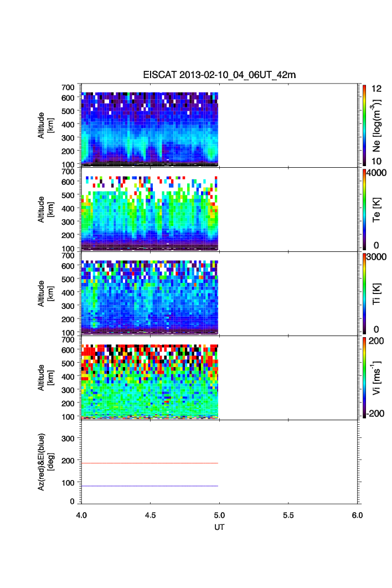Click the 500 altitude tick of Ti panel
Viewport: 392px width, 588px height.
point(68,279)
